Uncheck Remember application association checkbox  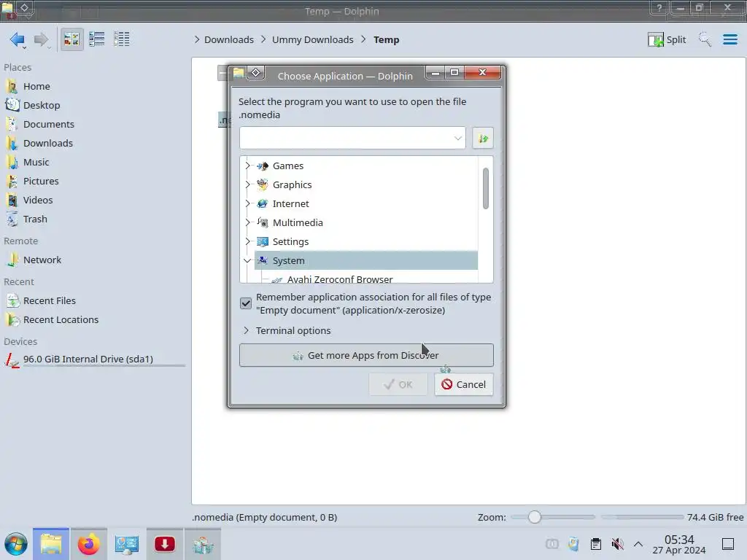tap(246, 303)
